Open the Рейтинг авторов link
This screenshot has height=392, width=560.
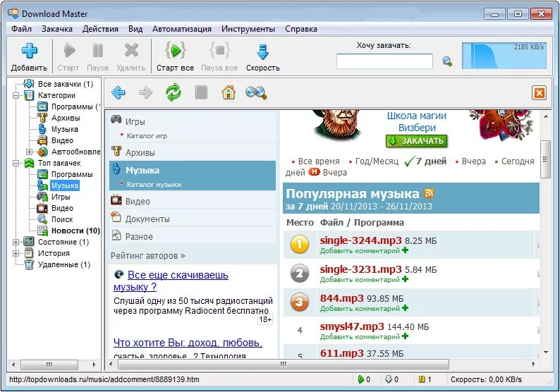coord(148,256)
